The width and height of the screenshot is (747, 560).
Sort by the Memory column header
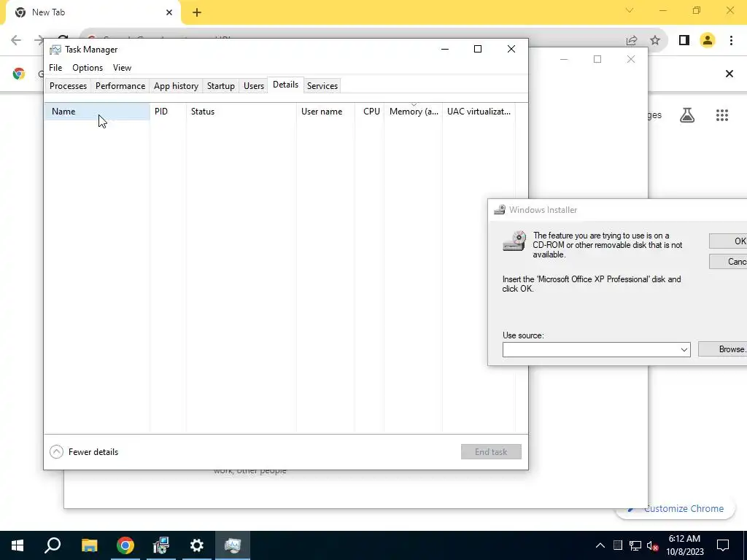tap(413, 112)
